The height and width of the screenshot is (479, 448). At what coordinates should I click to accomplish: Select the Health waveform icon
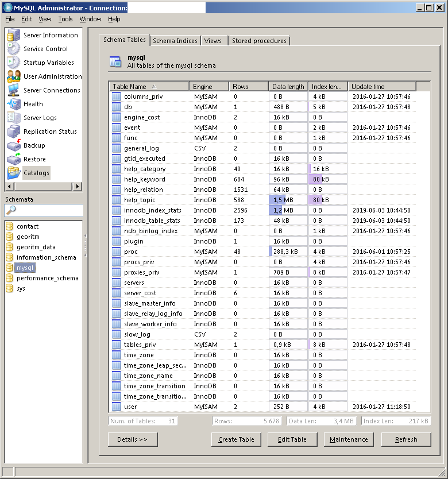13,104
